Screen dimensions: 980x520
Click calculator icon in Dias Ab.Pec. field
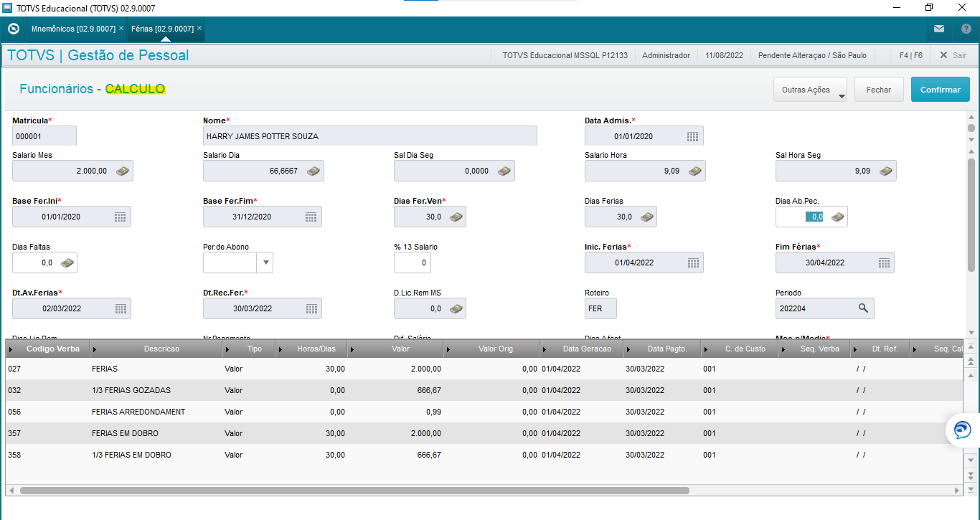point(837,217)
